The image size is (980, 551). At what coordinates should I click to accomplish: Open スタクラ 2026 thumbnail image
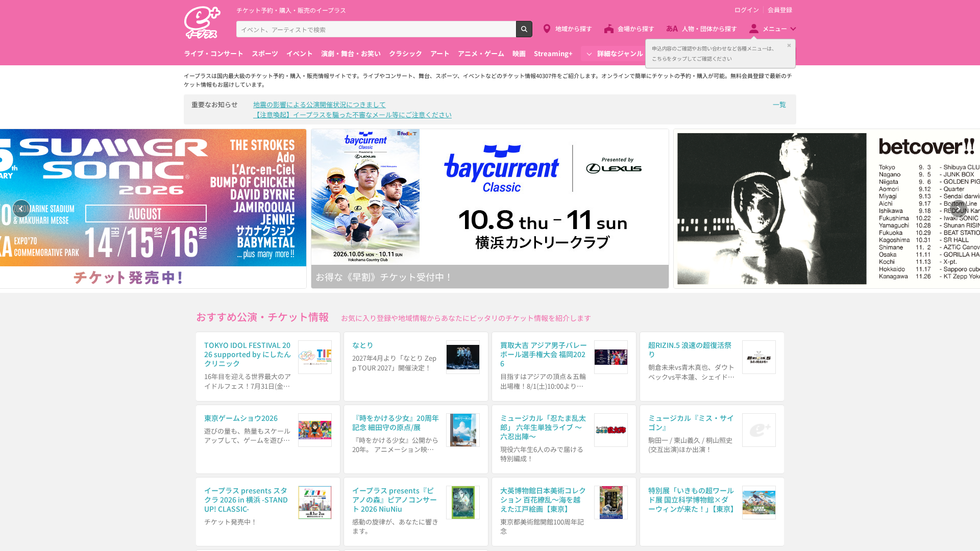click(315, 503)
